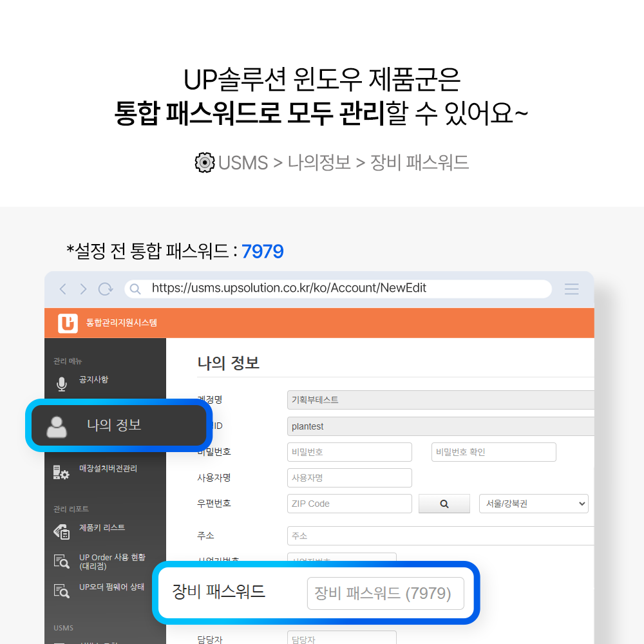
Task: Click the address bar search magnifier
Action: tap(135, 289)
